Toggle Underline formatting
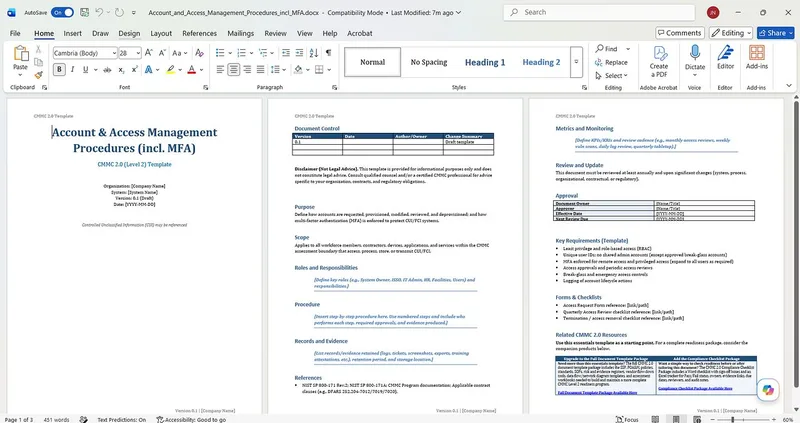This screenshot has width=800, height=423. point(85,69)
